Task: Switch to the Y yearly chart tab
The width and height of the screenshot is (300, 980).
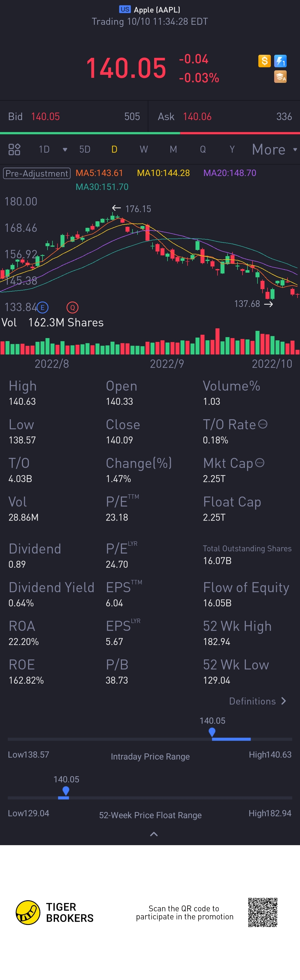Action: (x=232, y=149)
